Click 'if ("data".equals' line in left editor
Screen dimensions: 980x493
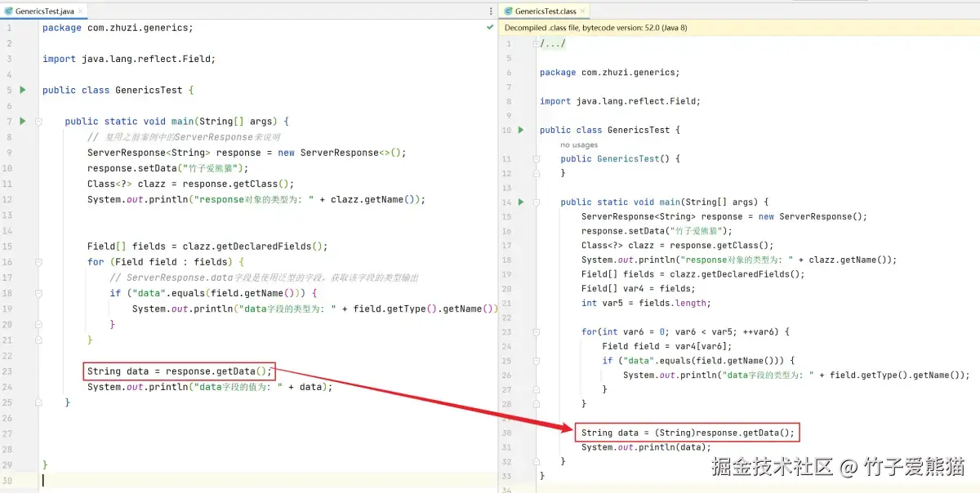[x=213, y=293]
